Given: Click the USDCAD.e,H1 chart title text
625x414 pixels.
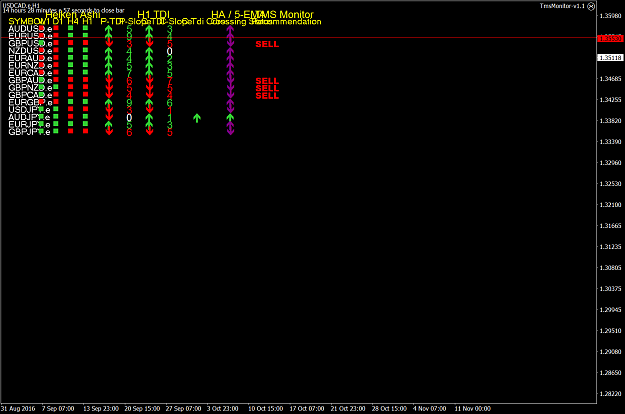Looking at the screenshot, I should point(21,6).
